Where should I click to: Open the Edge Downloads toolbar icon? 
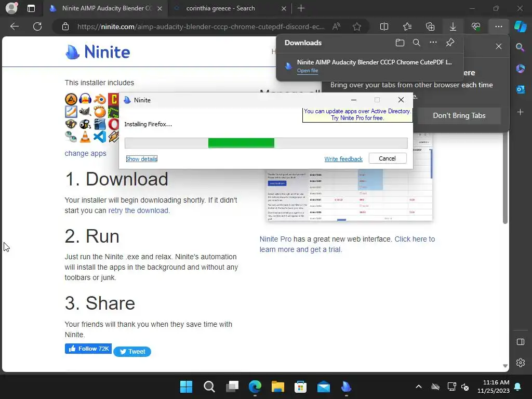453,26
